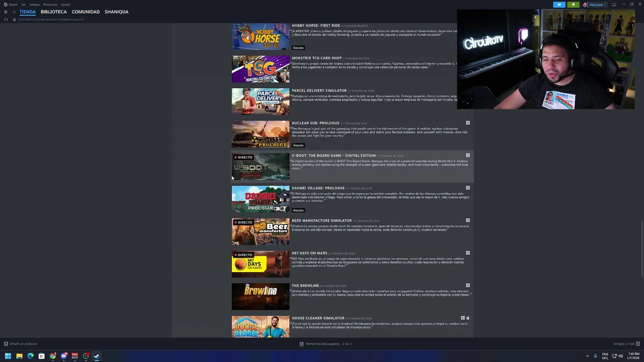Click Windows platform icon on 687 Days row
This screenshot has height=362, width=644.
[x=467, y=253]
